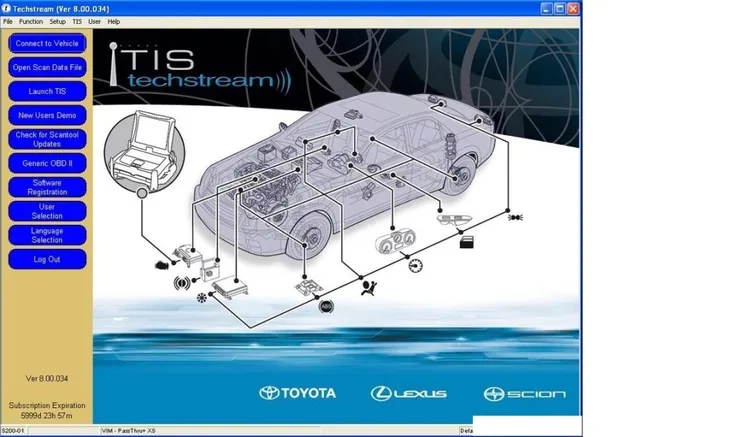Click the instrument cluster meter icon

395,241
